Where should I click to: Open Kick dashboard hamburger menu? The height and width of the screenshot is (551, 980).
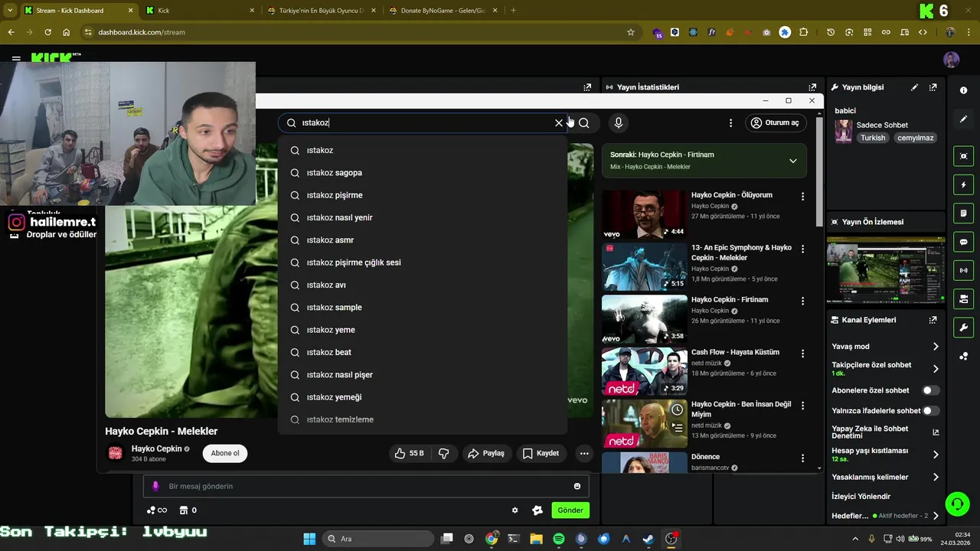point(16,58)
